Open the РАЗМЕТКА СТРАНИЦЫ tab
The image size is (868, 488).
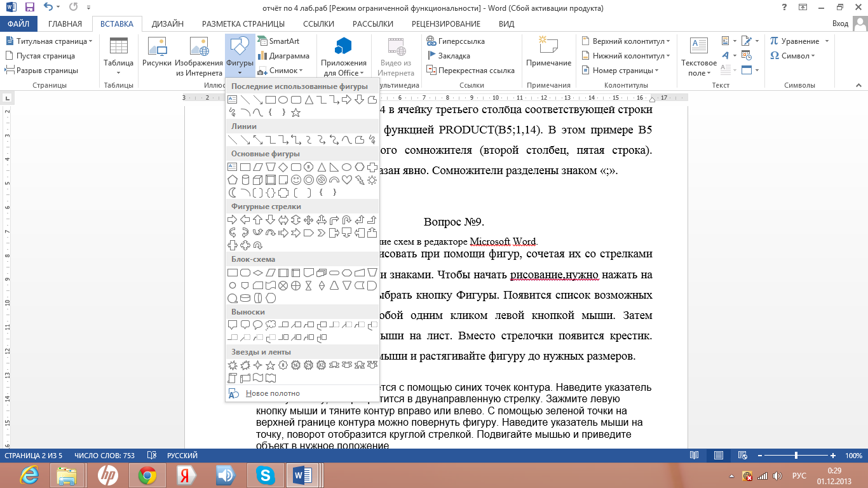pyautogui.click(x=243, y=24)
